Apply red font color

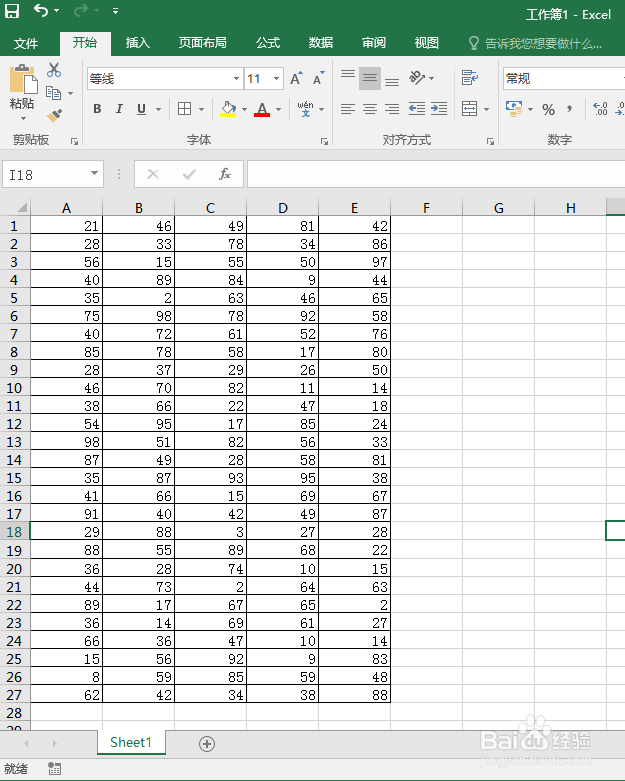pos(262,109)
